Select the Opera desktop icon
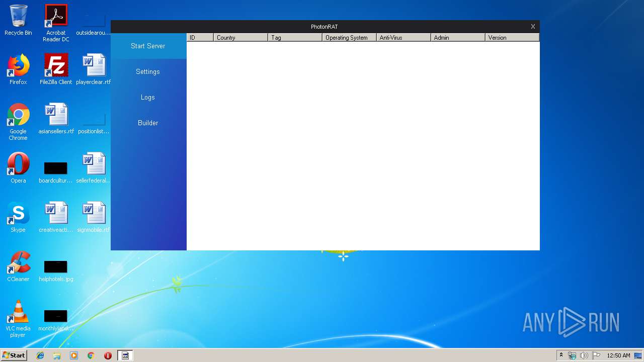Viewport: 644px width, 362px height. click(18, 168)
